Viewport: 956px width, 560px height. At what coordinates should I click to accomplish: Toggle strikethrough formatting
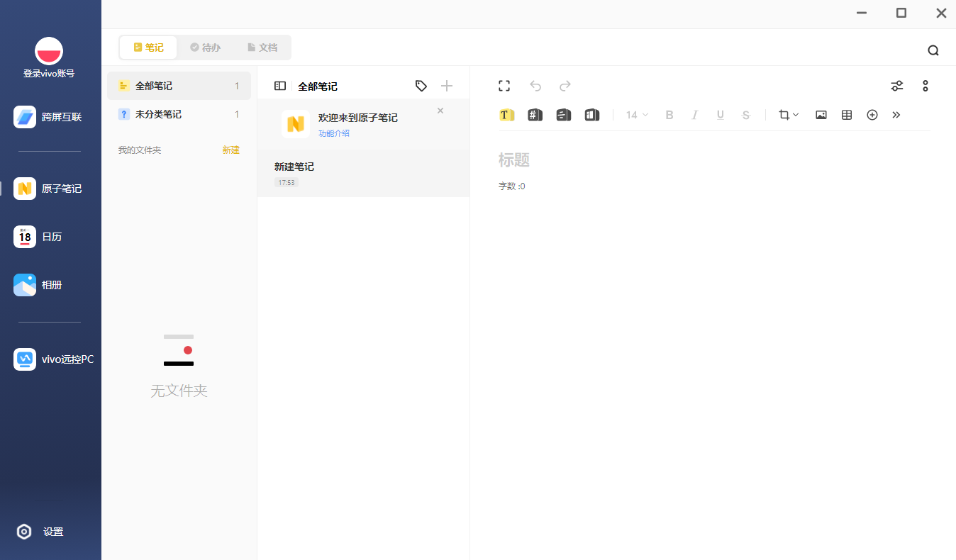[x=746, y=115]
